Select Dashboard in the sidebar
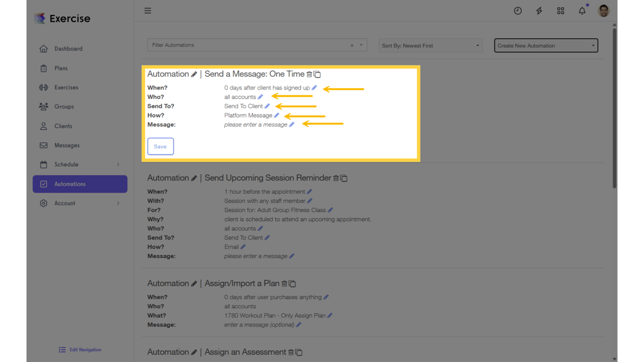The height and width of the screenshot is (362, 644). point(68,49)
